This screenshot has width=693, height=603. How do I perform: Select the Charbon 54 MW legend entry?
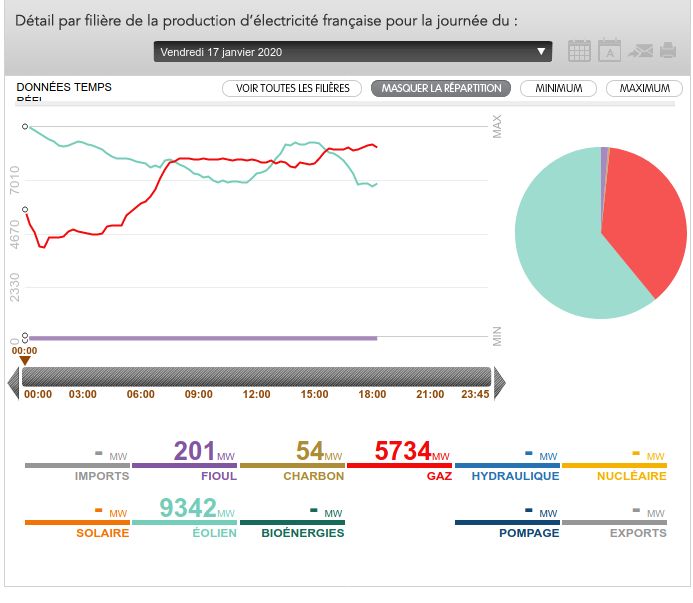(292, 462)
